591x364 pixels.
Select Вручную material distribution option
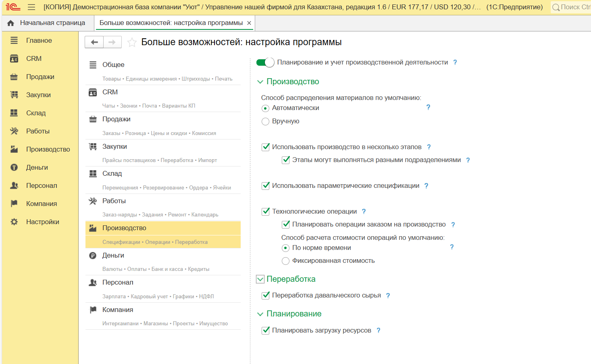[265, 121]
